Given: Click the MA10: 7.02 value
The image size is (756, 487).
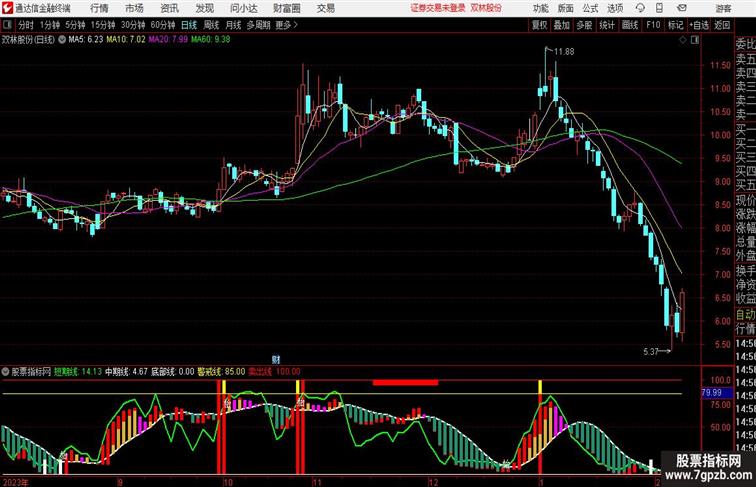Looking at the screenshot, I should pyautogui.click(x=126, y=40).
